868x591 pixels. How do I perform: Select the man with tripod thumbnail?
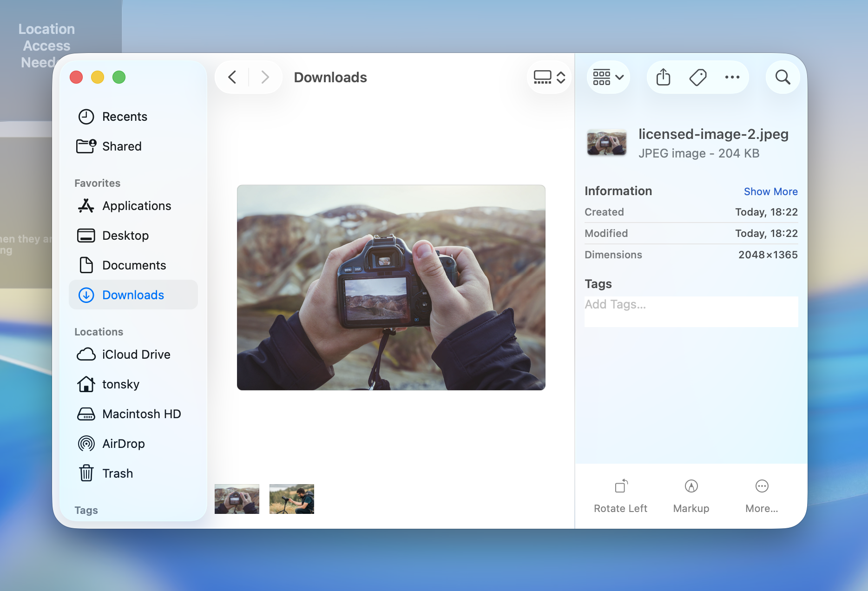(x=292, y=499)
